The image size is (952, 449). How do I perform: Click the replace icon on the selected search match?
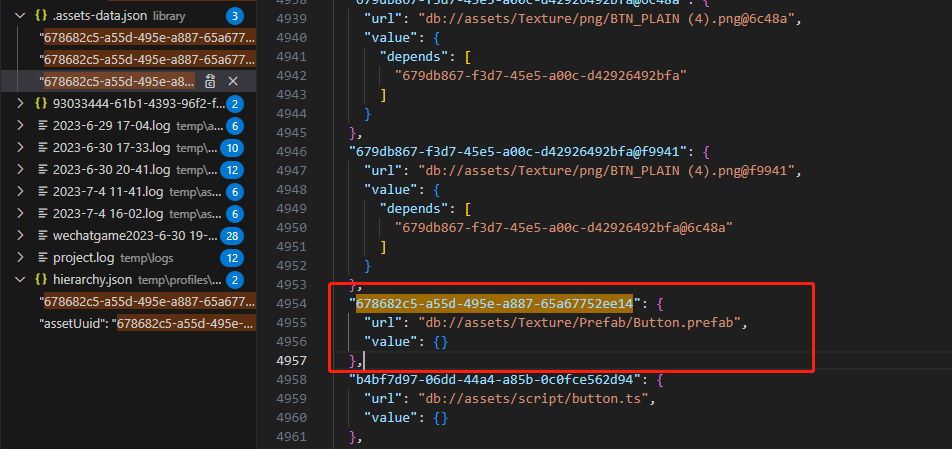point(210,81)
